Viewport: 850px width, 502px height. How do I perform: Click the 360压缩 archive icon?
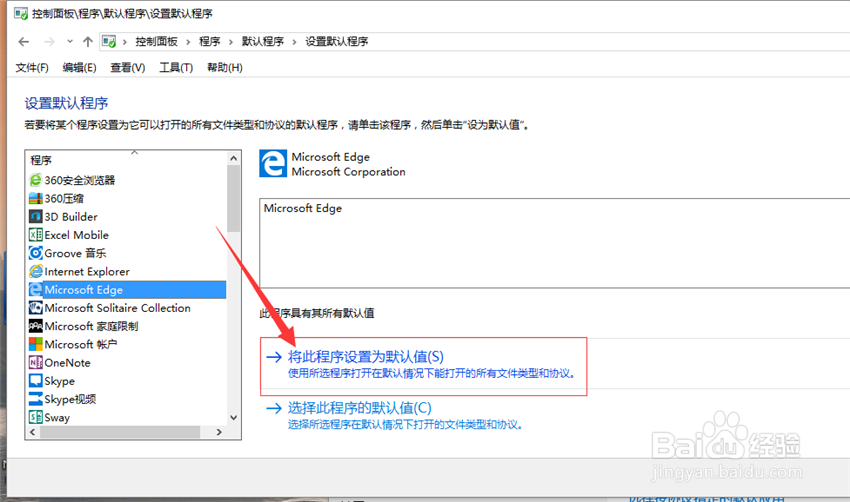35,198
